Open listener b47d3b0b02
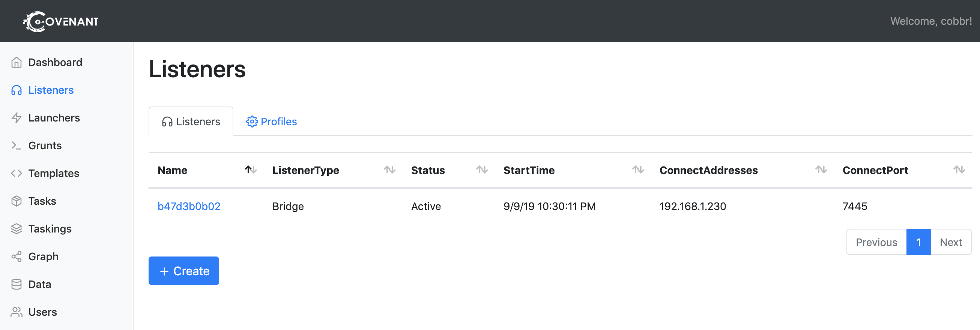This screenshot has width=980, height=330. click(x=189, y=207)
